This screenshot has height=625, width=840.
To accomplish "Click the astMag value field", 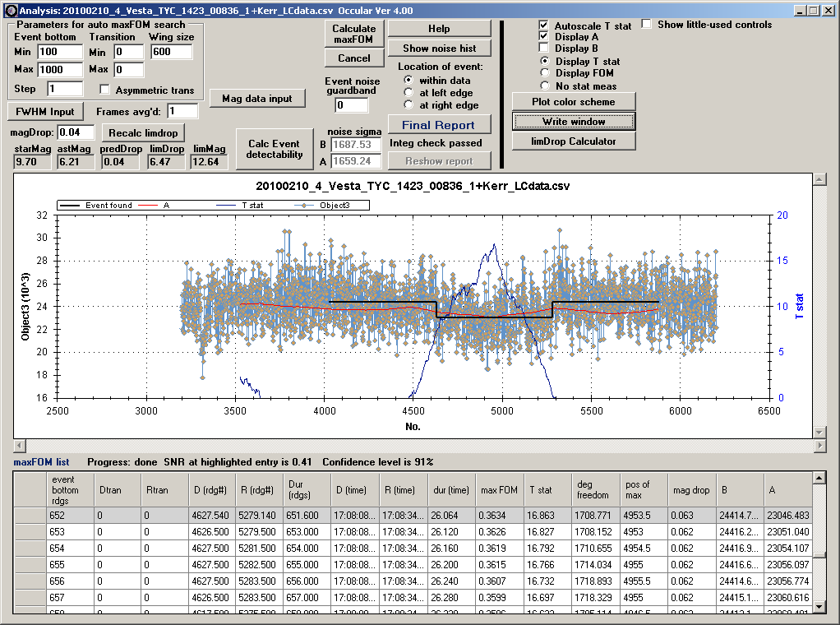I will [x=76, y=162].
